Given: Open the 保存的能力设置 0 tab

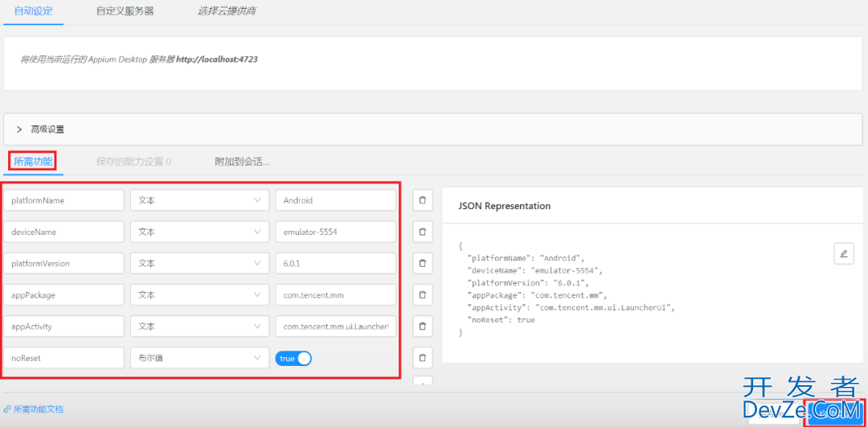Looking at the screenshot, I should [133, 162].
